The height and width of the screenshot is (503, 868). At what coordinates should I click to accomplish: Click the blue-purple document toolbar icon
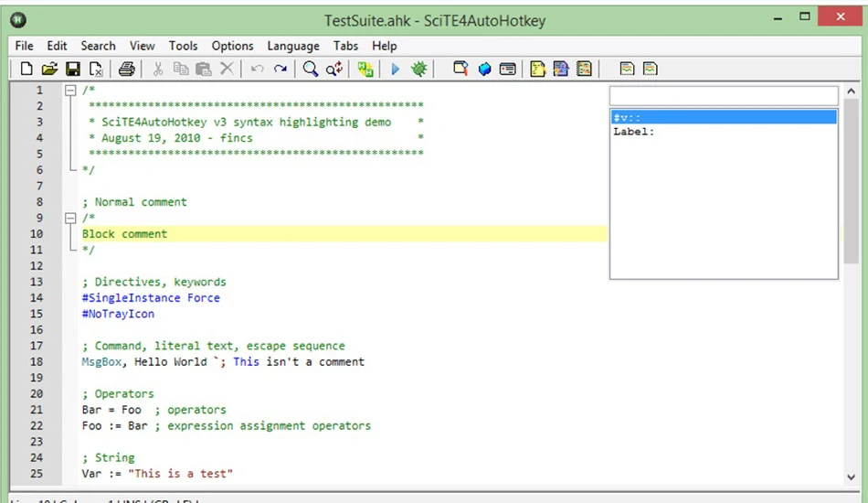pyautogui.click(x=561, y=69)
